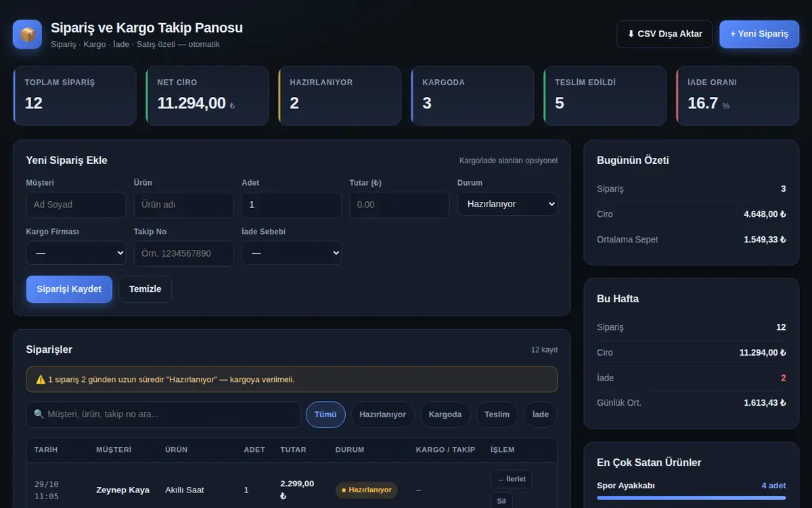Click the Tutar amount field

[x=399, y=205]
